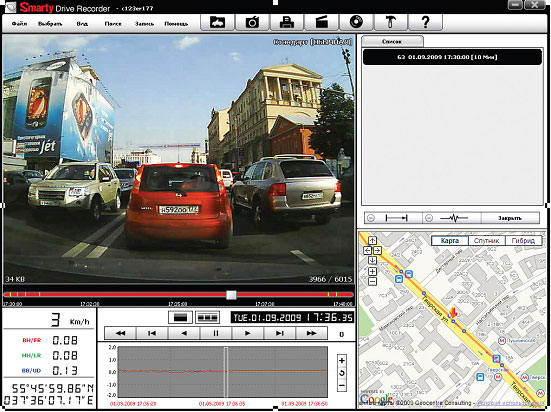This screenshot has height=412, width=551.
Task: Pause the video playback
Action: (x=216, y=333)
